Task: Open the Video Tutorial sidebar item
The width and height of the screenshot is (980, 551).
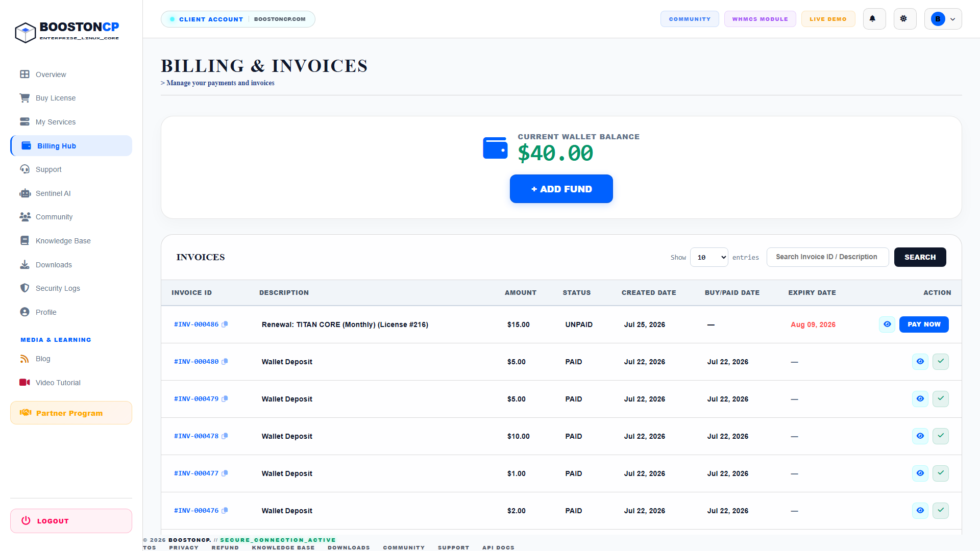Action: pos(71,383)
